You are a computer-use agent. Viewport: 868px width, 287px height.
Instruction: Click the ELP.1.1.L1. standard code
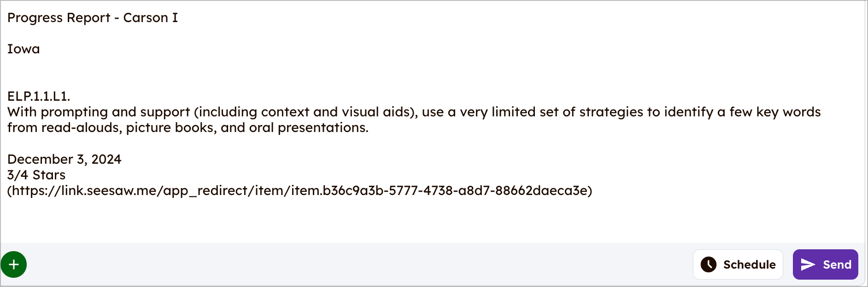pos(39,96)
